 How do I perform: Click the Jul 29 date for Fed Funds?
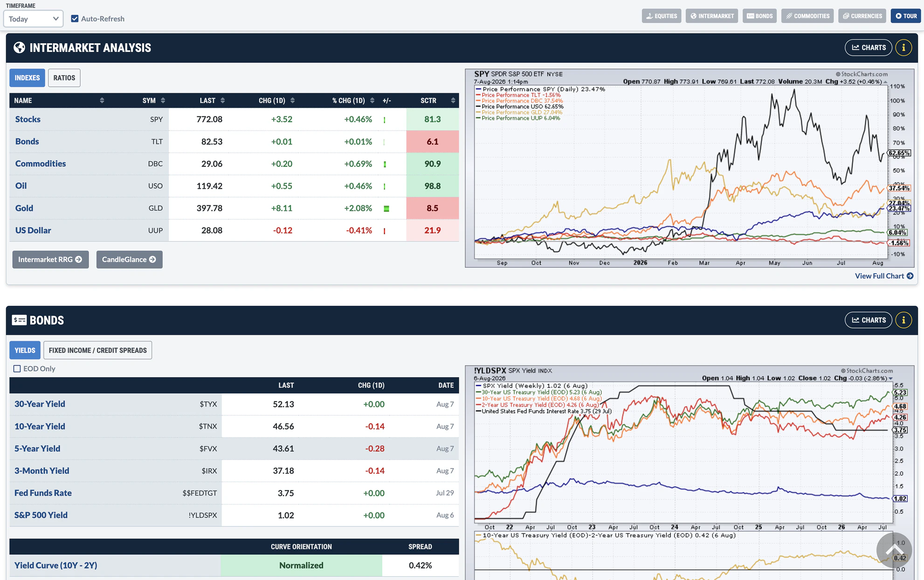click(x=445, y=493)
